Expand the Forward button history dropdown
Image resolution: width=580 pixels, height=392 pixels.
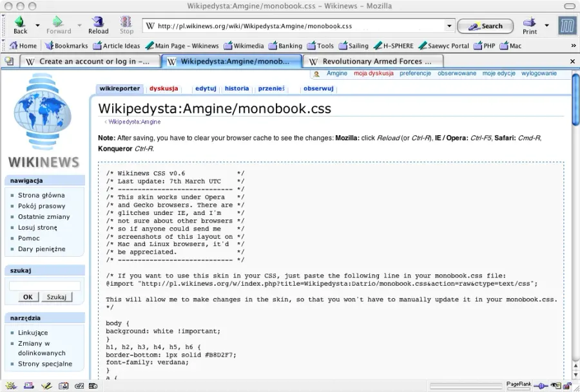pyautogui.click(x=79, y=26)
